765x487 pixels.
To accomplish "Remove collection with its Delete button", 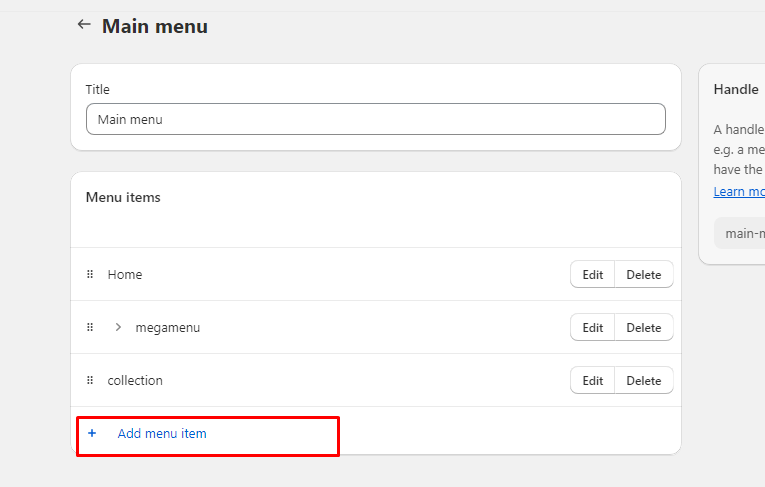I will pyautogui.click(x=643, y=380).
